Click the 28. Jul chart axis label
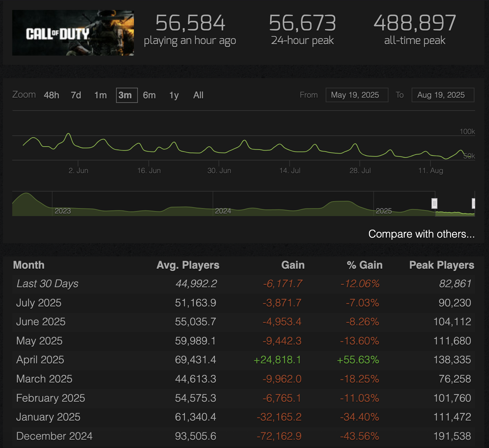Screen dimensions: 489x448 pyautogui.click(x=360, y=170)
